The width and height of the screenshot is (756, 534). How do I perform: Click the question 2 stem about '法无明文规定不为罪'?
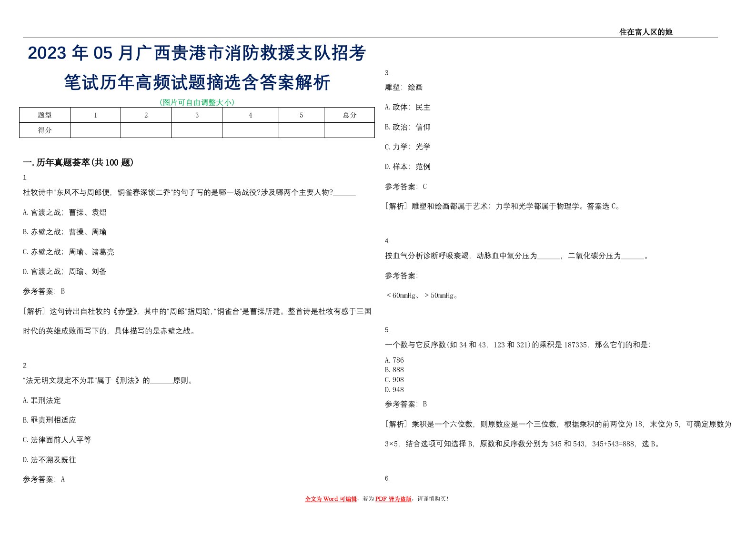pyautogui.click(x=109, y=380)
